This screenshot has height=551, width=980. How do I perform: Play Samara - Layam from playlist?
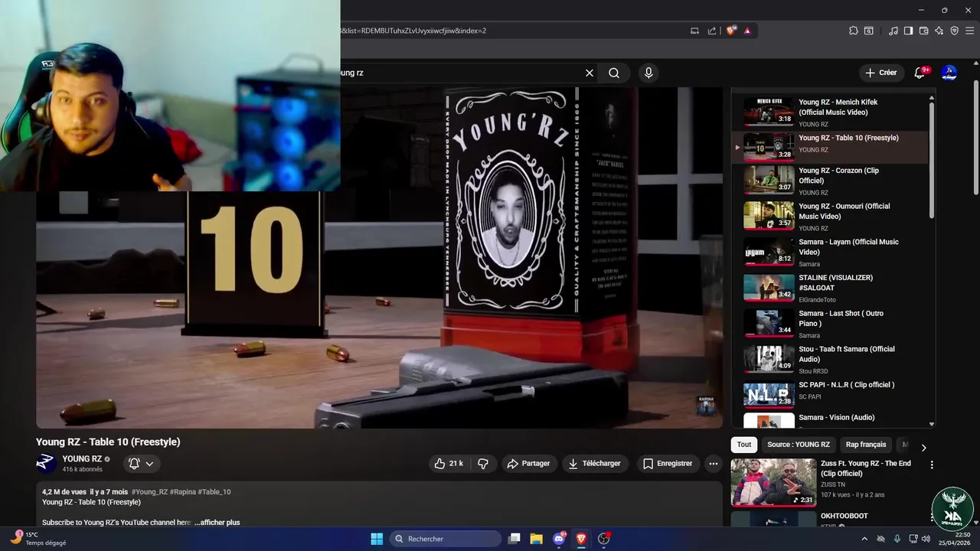(830, 252)
